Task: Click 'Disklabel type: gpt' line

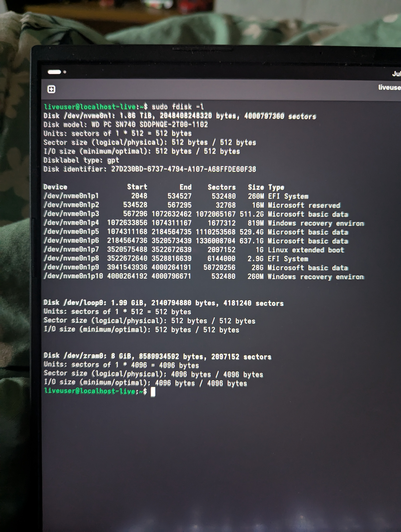Action: [x=81, y=160]
